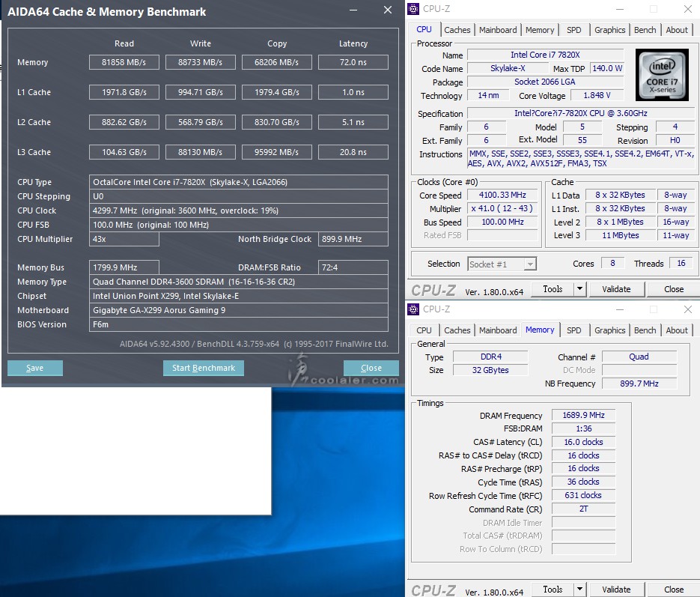700x597 pixels.
Task: Click Memory Bus value 1799.9 MHz
Action: pyautogui.click(x=124, y=267)
